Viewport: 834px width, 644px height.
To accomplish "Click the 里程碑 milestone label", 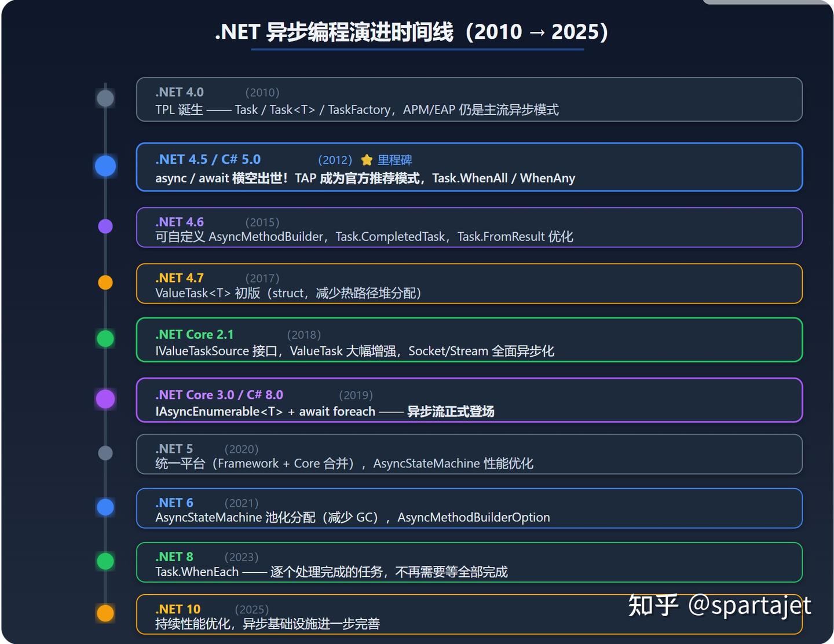I will [x=394, y=160].
